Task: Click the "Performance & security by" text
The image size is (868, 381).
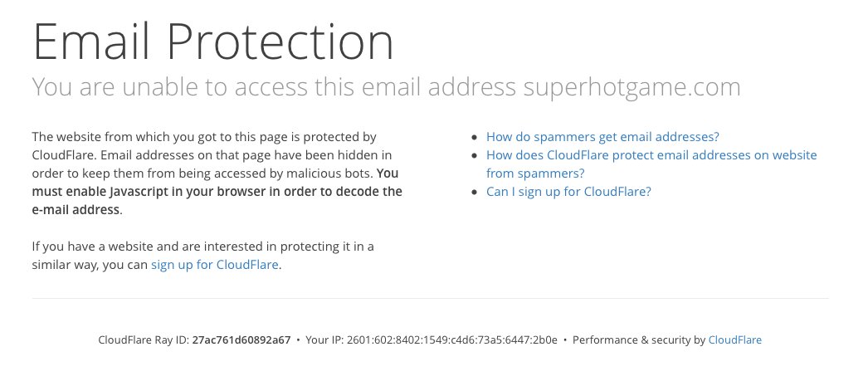Action: tap(638, 339)
